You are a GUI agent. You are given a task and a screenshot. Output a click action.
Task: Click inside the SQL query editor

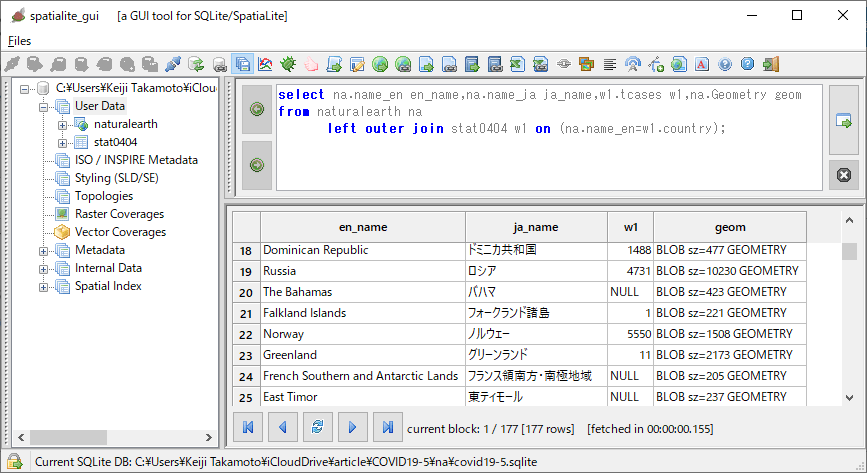coord(550,138)
